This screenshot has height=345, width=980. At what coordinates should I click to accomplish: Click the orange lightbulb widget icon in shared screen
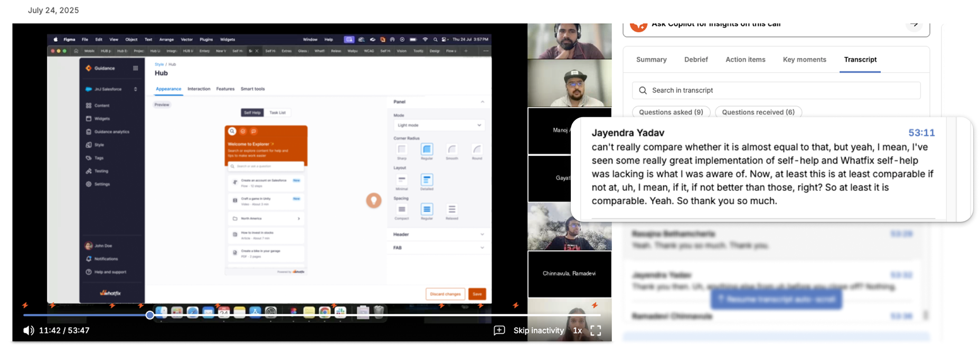[374, 200]
